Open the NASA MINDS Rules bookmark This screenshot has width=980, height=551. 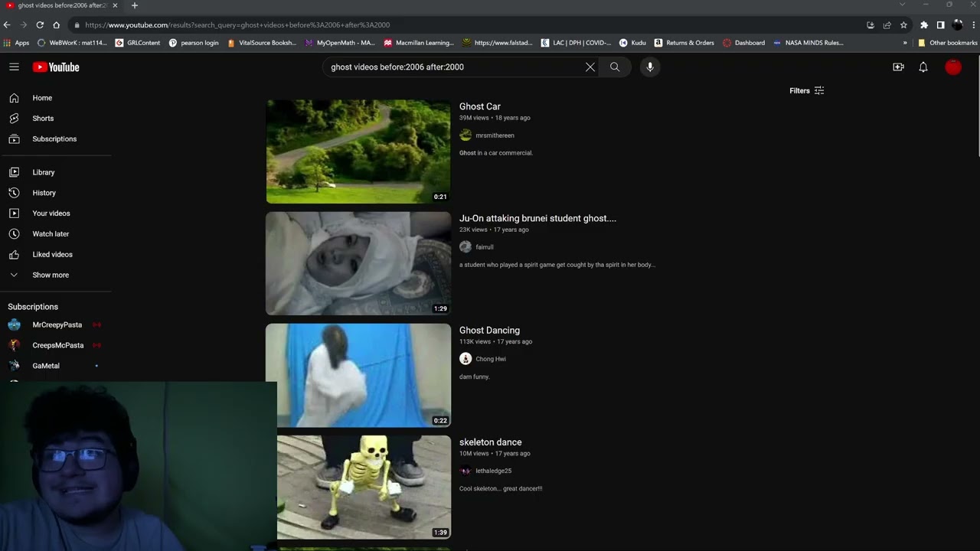coord(808,43)
